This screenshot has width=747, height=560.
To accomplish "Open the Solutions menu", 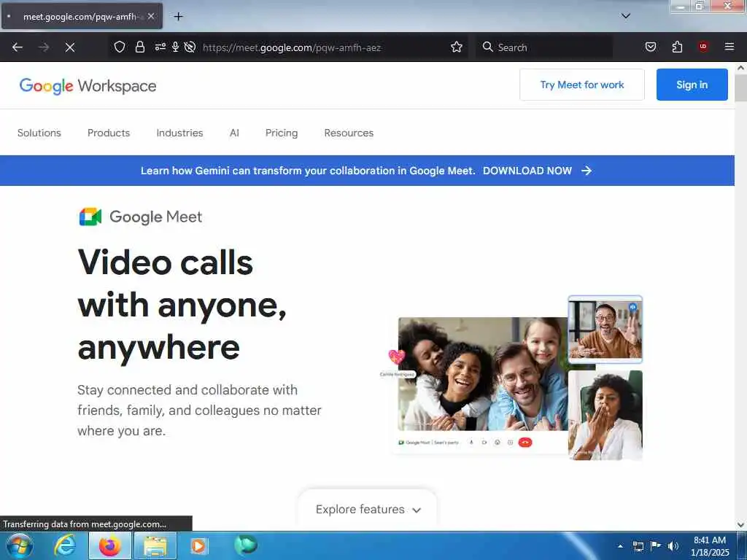I will tap(39, 133).
